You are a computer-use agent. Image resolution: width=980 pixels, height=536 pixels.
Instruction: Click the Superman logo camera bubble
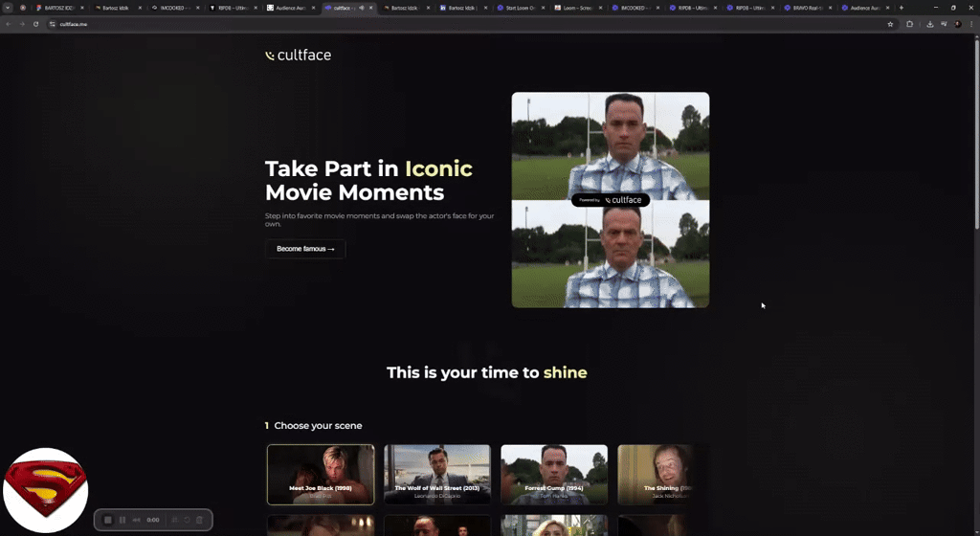tap(45, 489)
